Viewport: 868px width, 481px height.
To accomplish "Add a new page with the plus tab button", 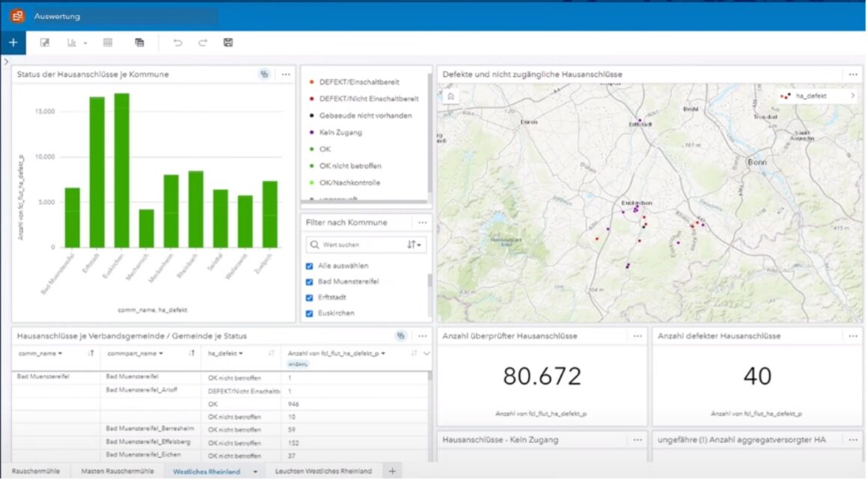I will click(x=391, y=471).
